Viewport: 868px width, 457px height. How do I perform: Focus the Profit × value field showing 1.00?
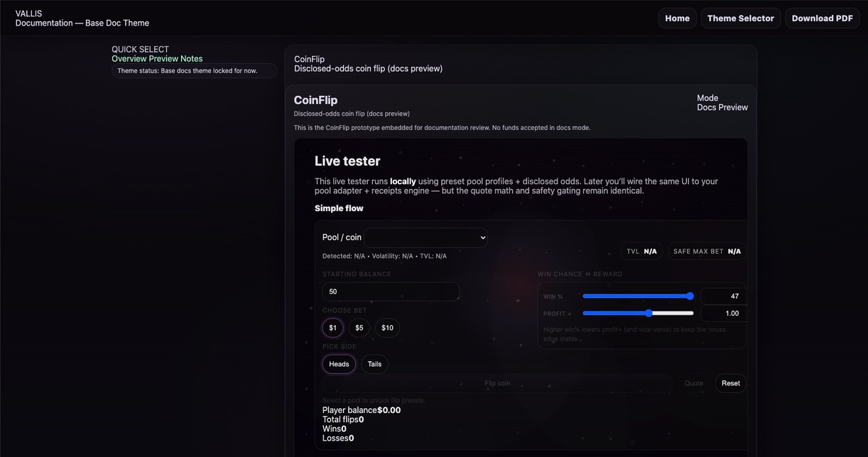[723, 313]
